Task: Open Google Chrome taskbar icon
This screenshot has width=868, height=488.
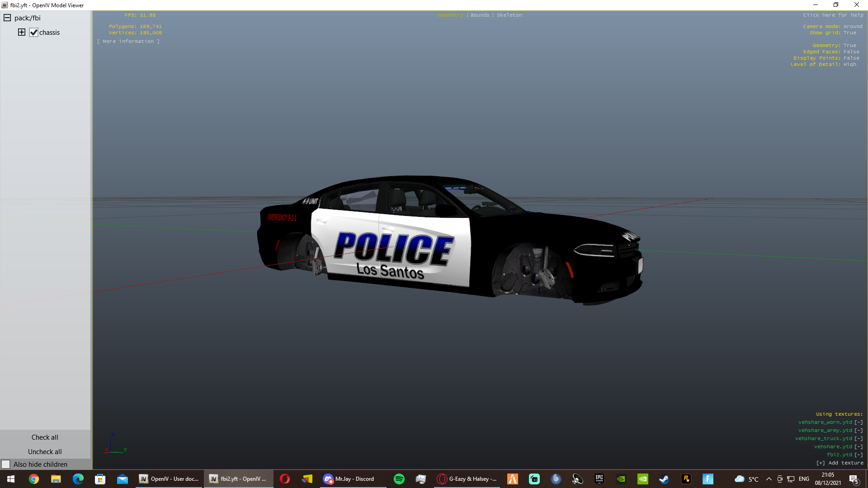Action: coord(34,479)
